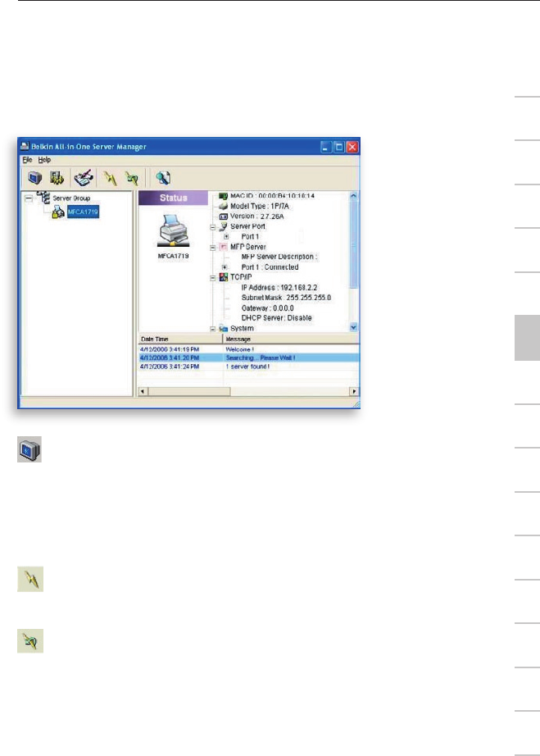Image resolution: width=540 pixels, height=756 pixels.
Task: Click the Model Type : 1P/7A entry
Action: tap(260, 206)
